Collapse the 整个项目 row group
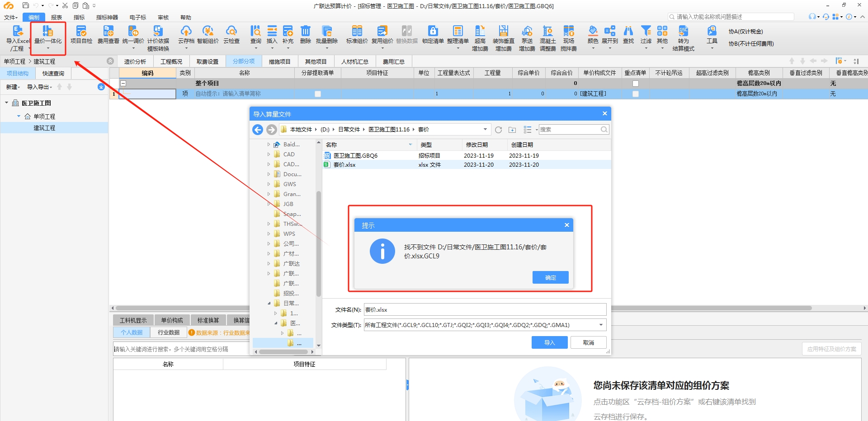 point(123,83)
